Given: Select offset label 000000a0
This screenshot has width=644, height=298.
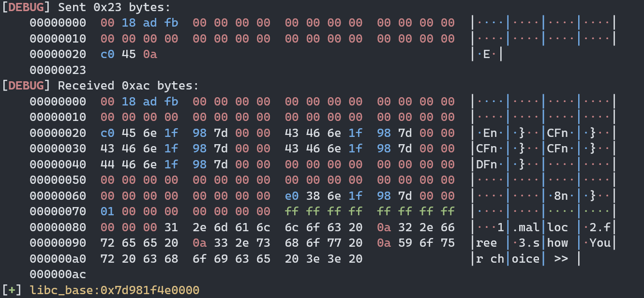Looking at the screenshot, I should click(x=58, y=259).
